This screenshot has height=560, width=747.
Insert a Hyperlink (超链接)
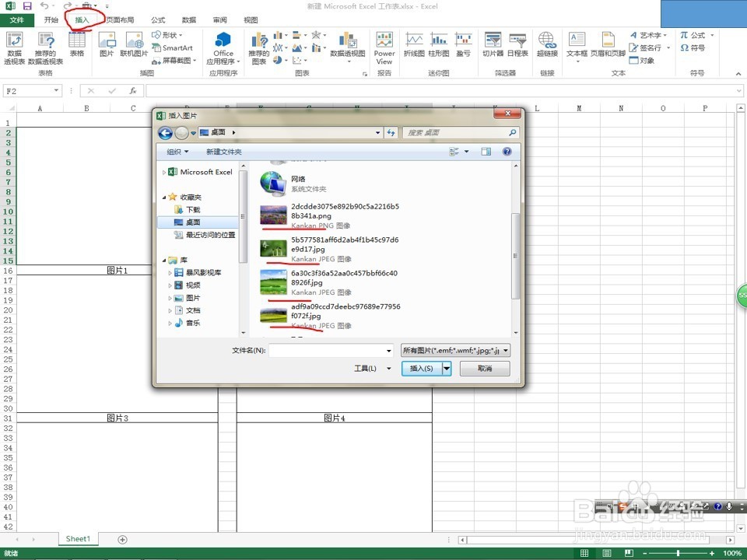(547, 44)
